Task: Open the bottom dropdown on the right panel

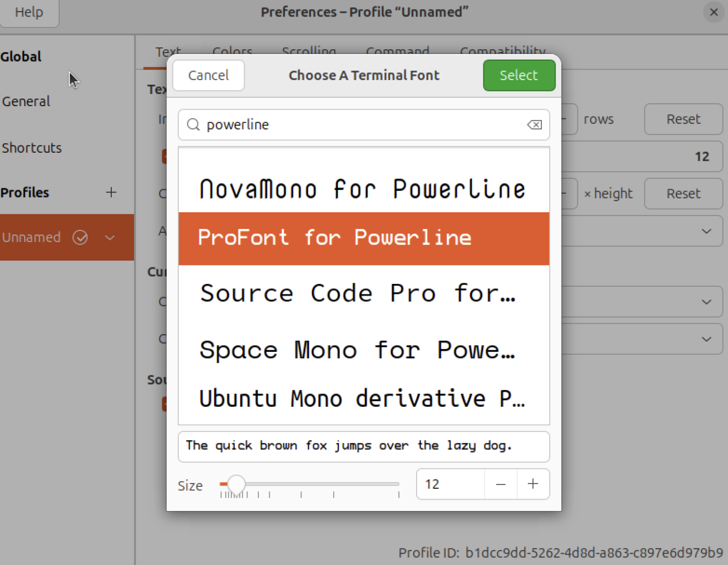Action: [706, 339]
